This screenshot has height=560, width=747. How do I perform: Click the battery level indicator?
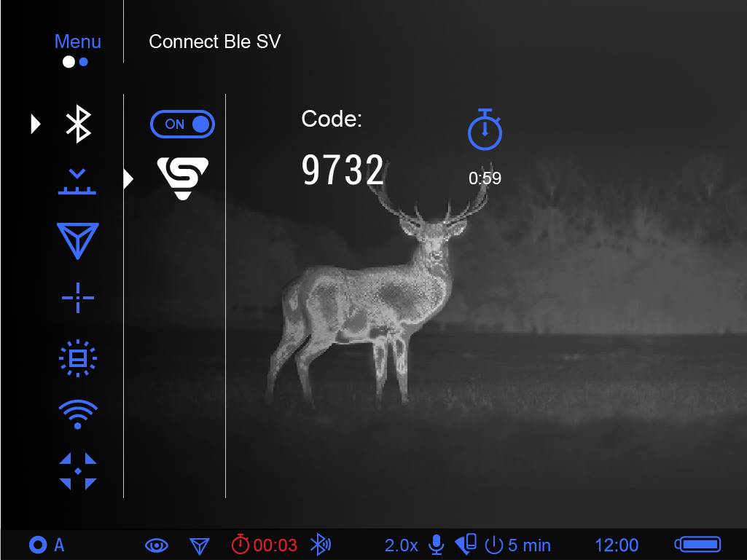pos(697,544)
